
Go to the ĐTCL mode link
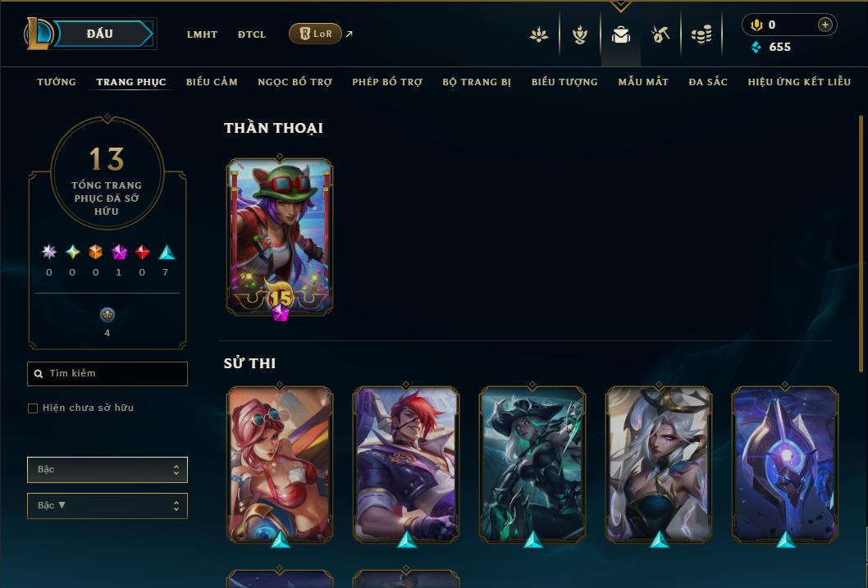(x=252, y=34)
